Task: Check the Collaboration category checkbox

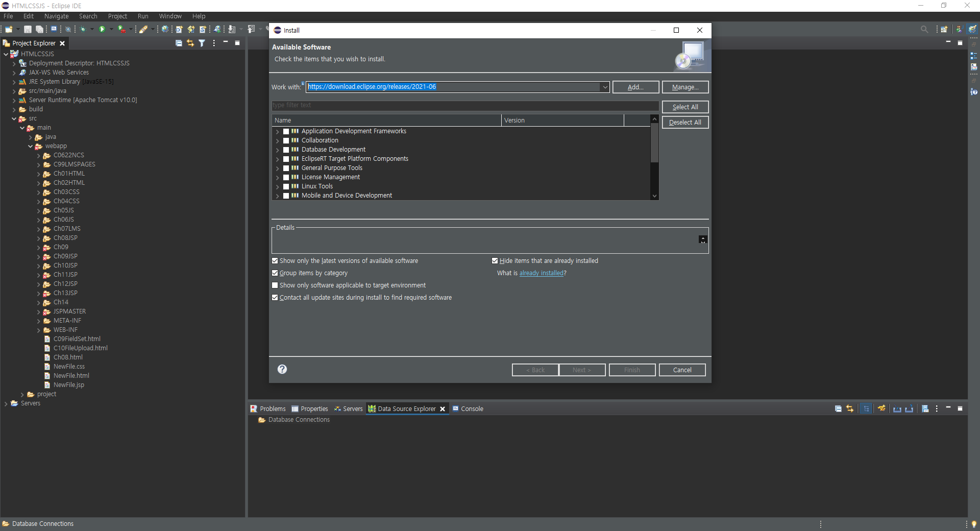Action: [x=286, y=140]
